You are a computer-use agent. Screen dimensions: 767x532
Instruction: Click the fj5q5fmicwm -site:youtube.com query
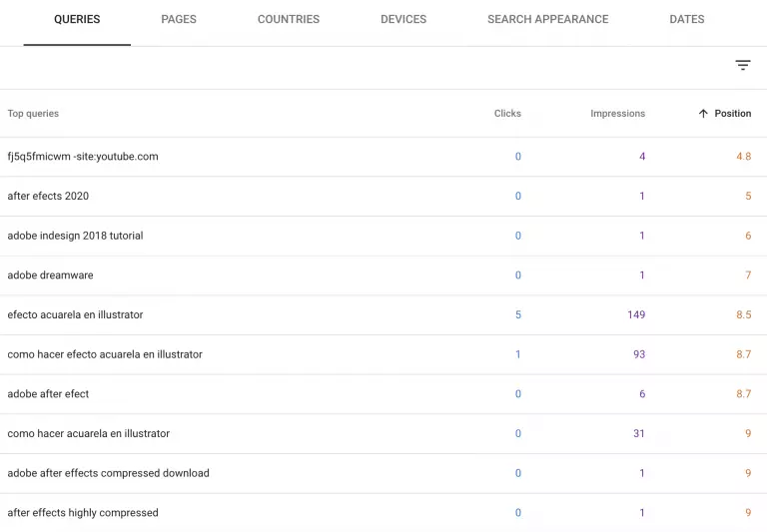(83, 157)
